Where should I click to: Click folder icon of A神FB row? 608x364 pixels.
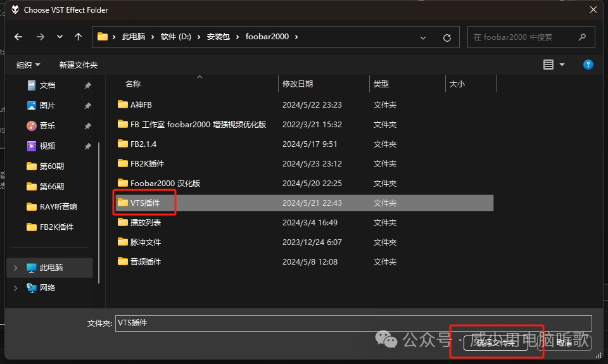(x=122, y=104)
